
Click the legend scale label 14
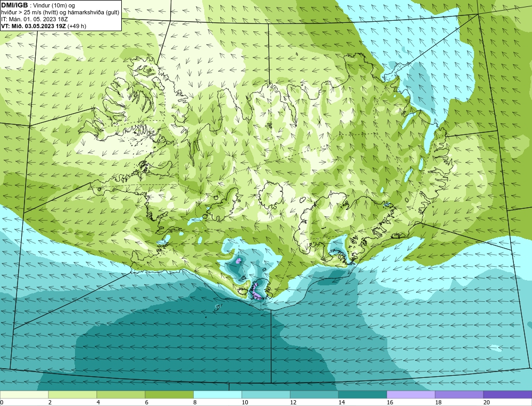pyautogui.click(x=342, y=402)
